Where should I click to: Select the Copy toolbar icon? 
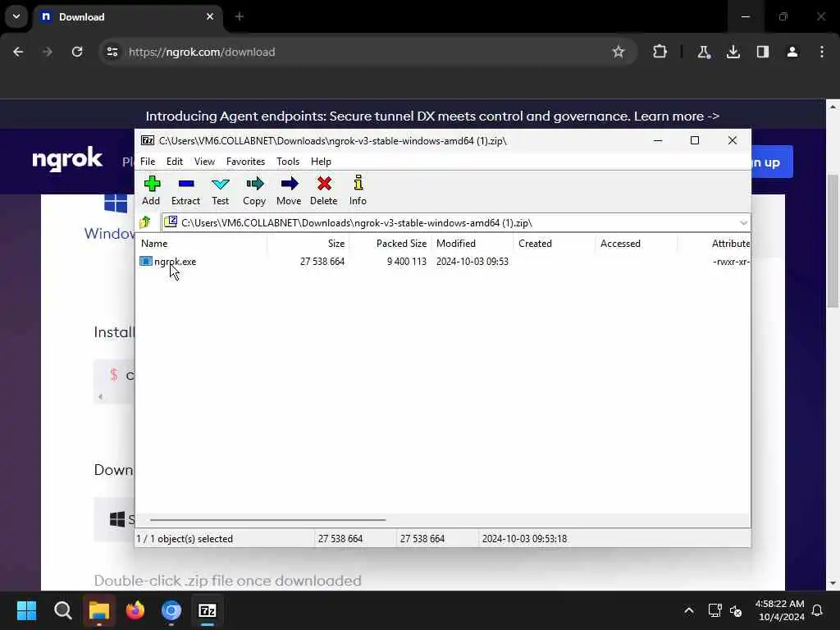(254, 190)
